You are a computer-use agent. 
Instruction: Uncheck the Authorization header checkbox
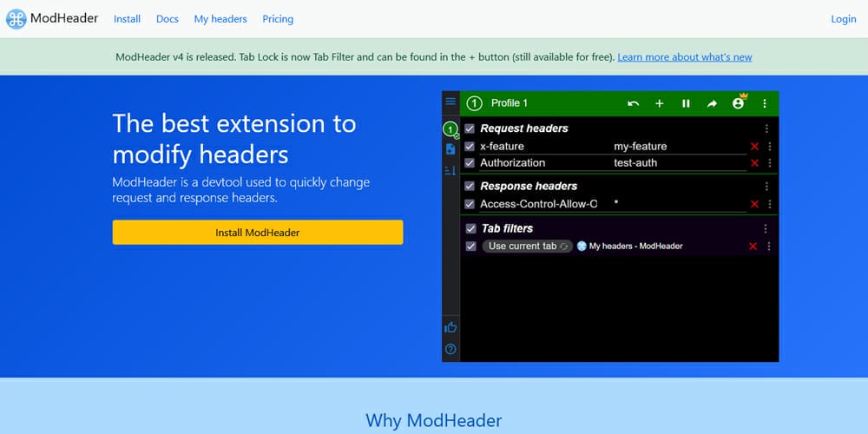(x=470, y=163)
